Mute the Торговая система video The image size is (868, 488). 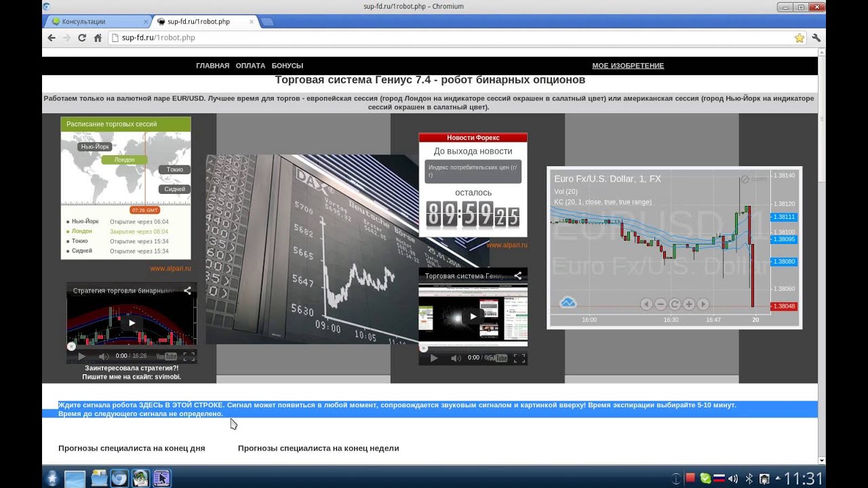click(x=456, y=358)
